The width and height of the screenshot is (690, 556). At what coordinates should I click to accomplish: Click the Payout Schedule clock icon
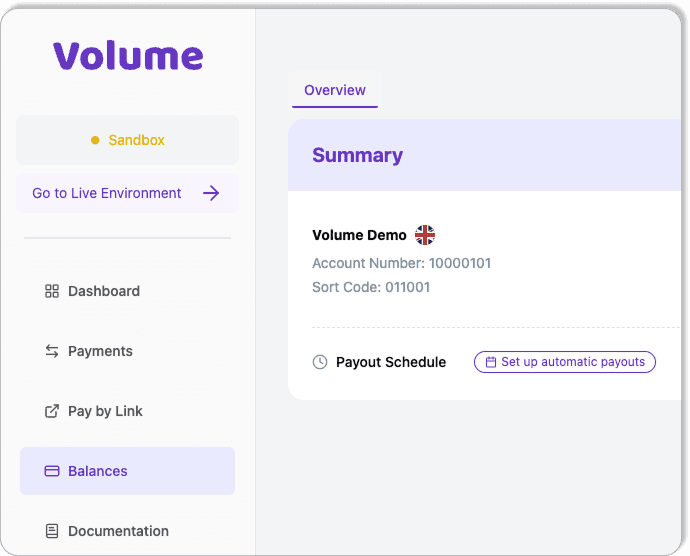320,362
